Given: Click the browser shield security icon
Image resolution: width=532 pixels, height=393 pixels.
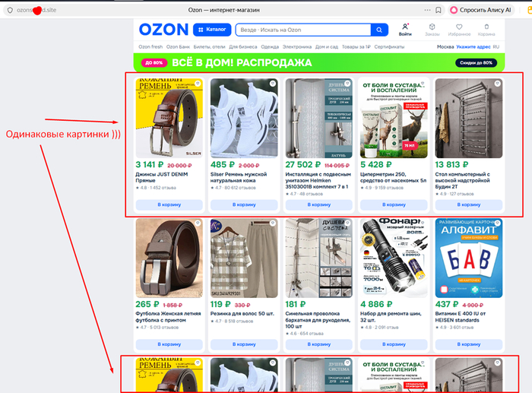Looking at the screenshot, I should coord(10,10).
